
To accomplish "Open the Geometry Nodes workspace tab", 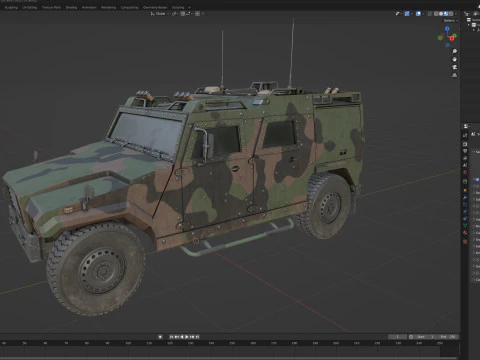I will click(x=155, y=7).
